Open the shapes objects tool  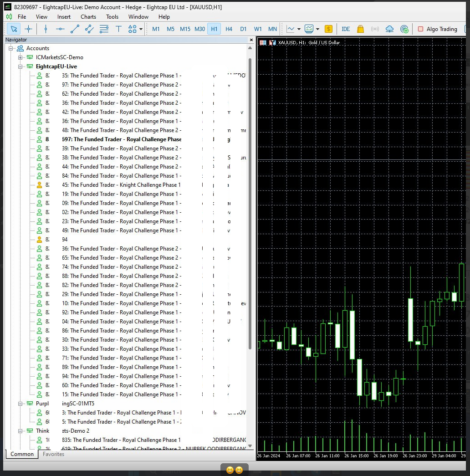coord(133,29)
